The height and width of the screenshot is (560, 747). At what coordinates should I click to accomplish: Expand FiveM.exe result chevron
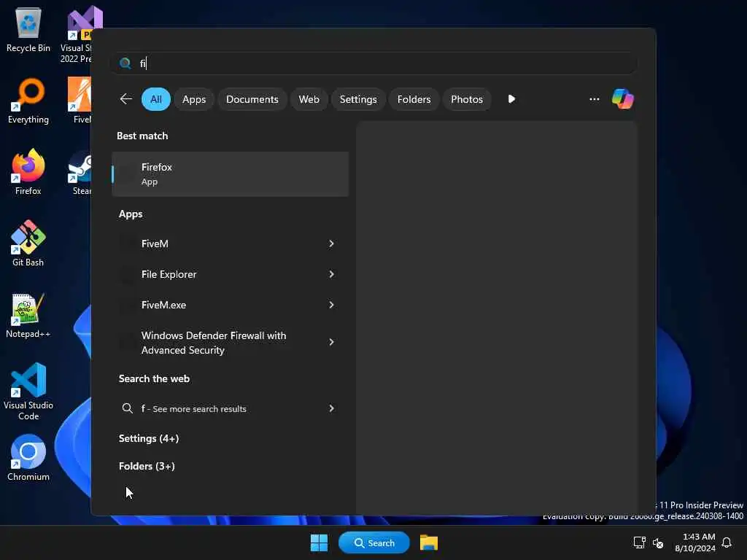point(331,305)
